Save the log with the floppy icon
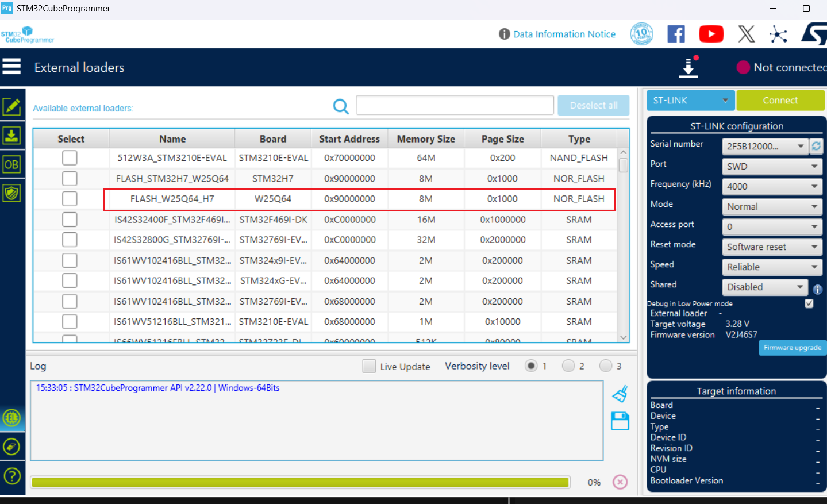This screenshot has width=827, height=504. tap(620, 421)
